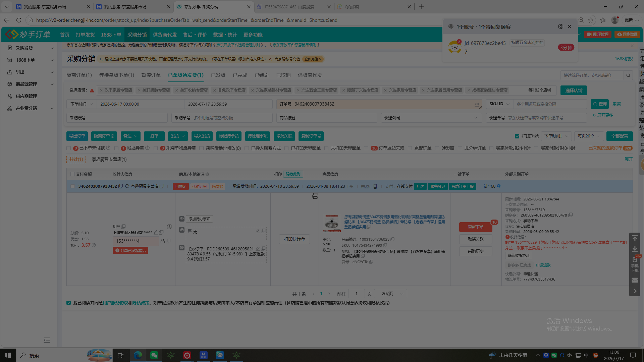Check the 晚发赔 filter checkbox
Viewport: 644px width, 362px height.
(437, 148)
